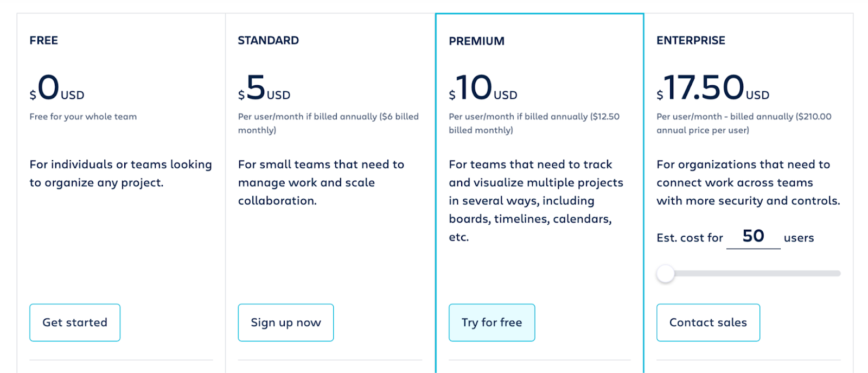
Task: Click the FREE plan heading
Action: pyautogui.click(x=44, y=41)
